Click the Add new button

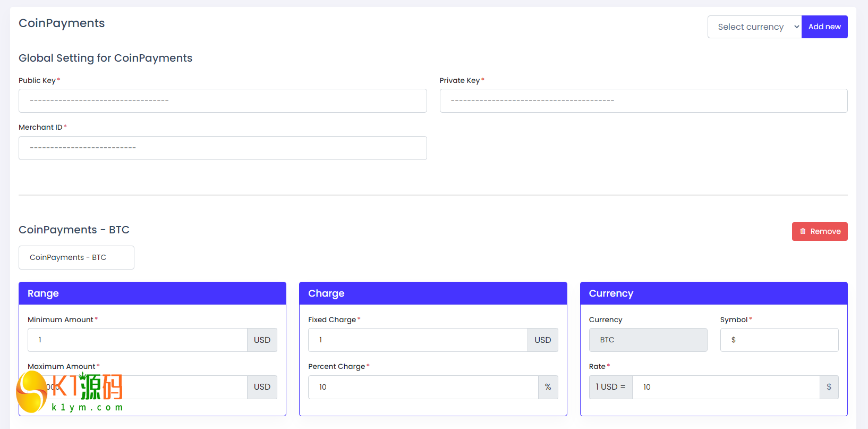coord(824,27)
